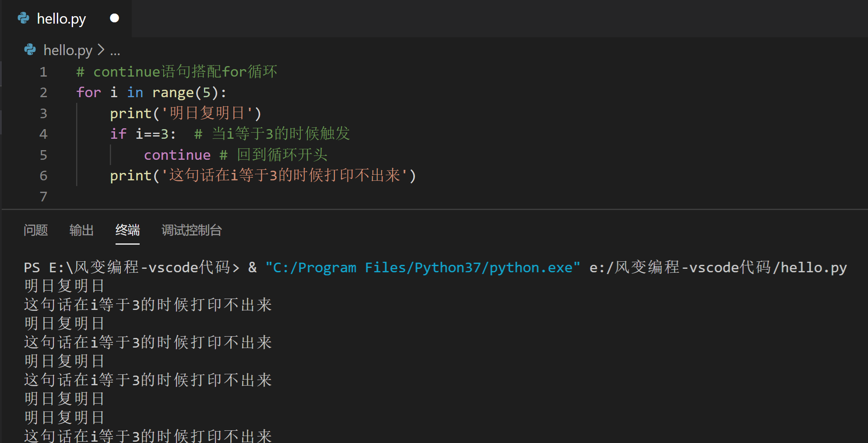Open the 调试控制台 (Debug Console) tab

click(192, 230)
